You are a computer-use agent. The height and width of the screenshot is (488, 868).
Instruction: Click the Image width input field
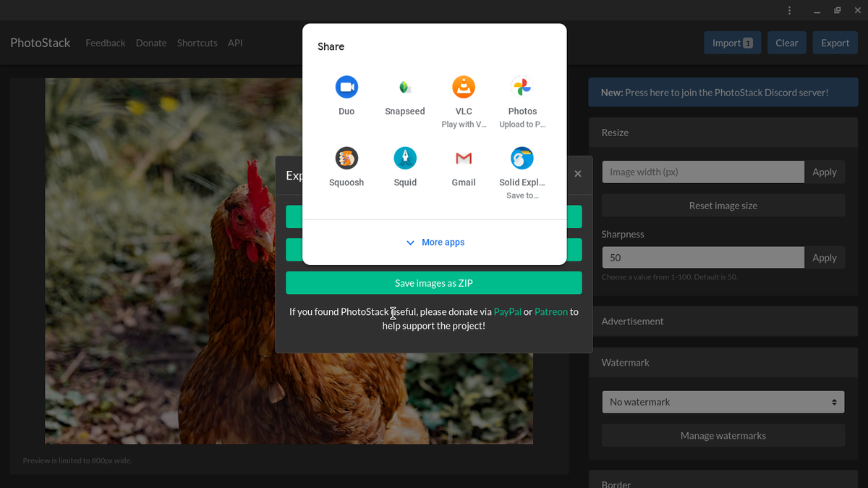click(x=702, y=172)
